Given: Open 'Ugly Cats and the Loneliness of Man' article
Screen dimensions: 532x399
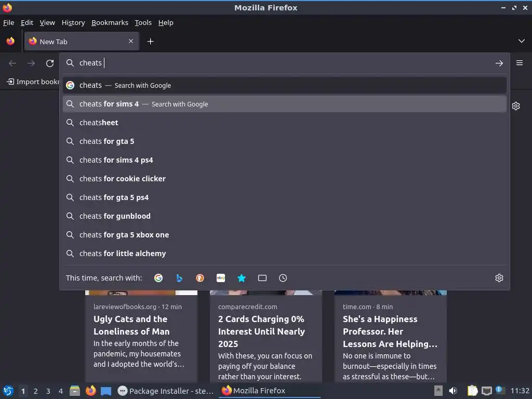Looking at the screenshot, I should pyautogui.click(x=141, y=336).
